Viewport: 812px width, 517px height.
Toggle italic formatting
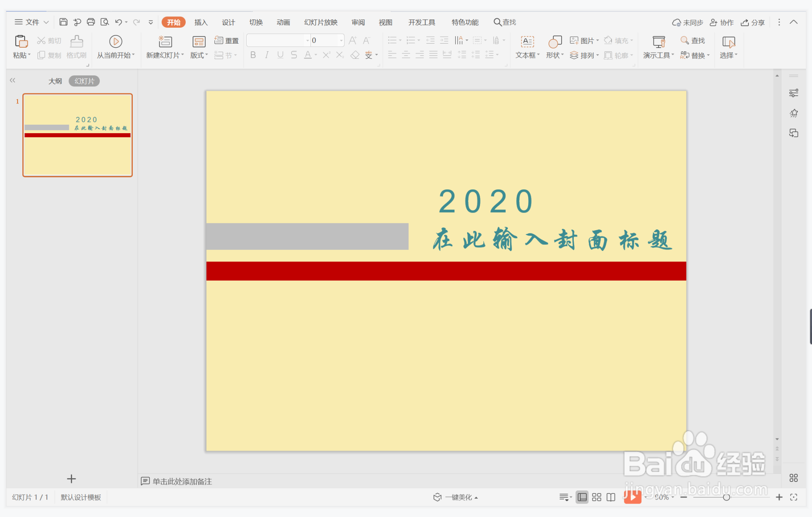tap(266, 55)
